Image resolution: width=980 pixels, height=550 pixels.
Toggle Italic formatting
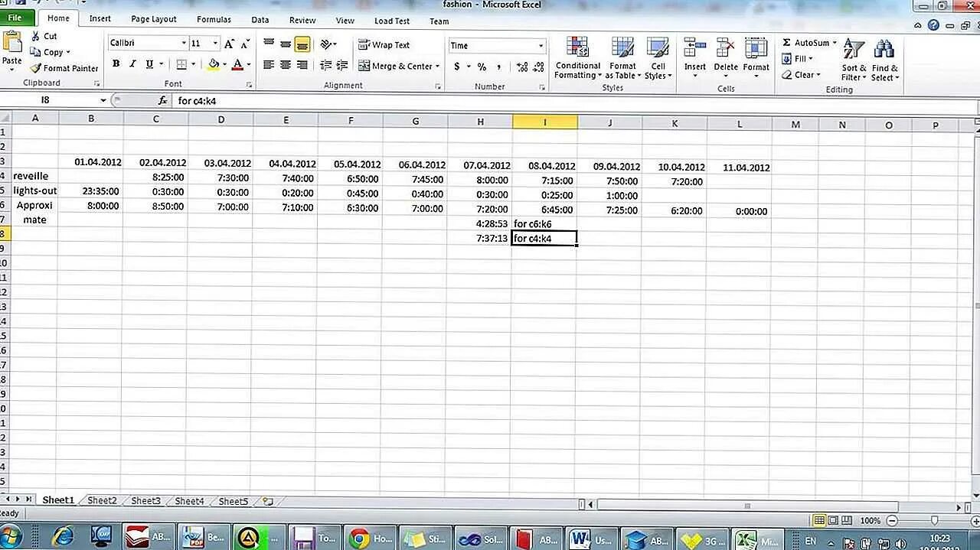(132, 64)
